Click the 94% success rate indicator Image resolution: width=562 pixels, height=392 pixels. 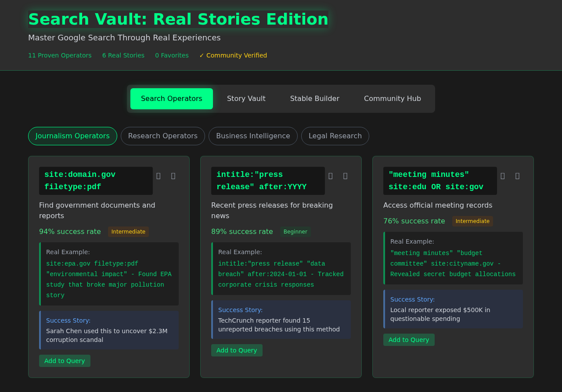pos(70,231)
